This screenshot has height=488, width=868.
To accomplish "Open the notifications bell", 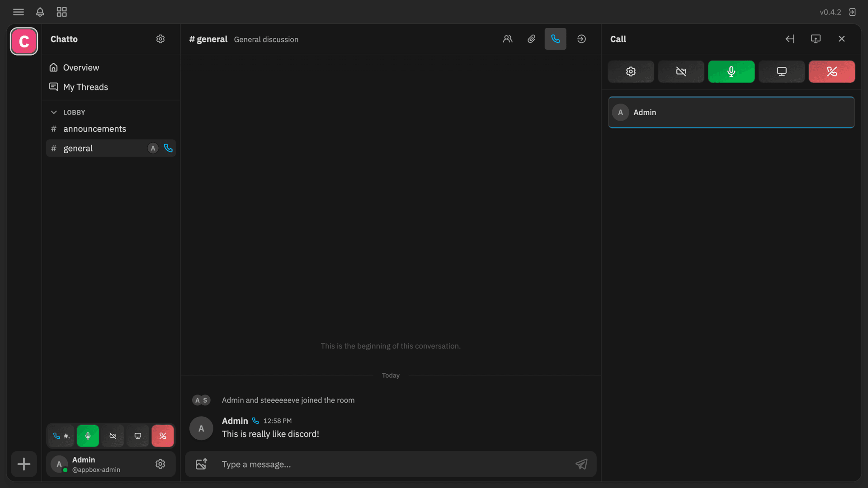I will tap(40, 12).
